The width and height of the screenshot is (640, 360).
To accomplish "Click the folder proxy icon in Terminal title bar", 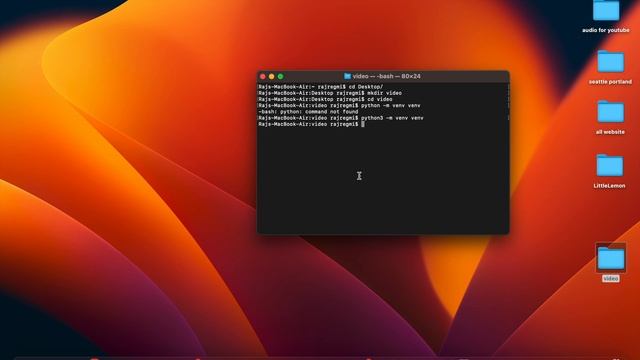I will (x=347, y=76).
